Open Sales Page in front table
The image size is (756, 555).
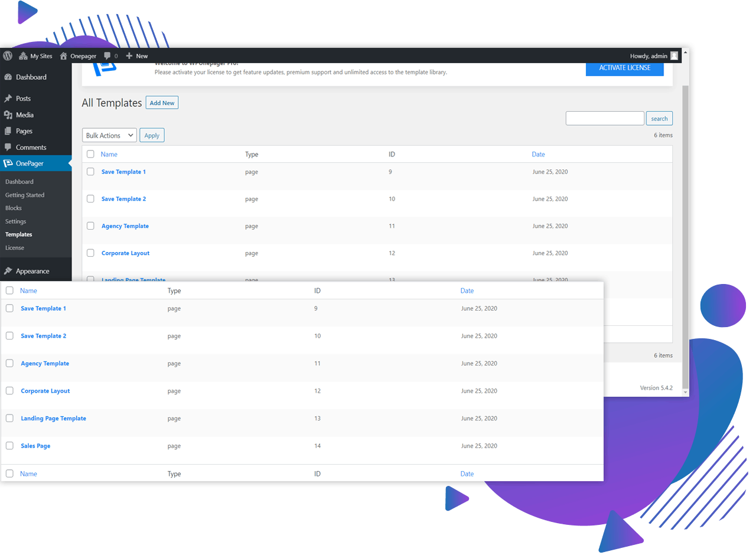coord(35,446)
